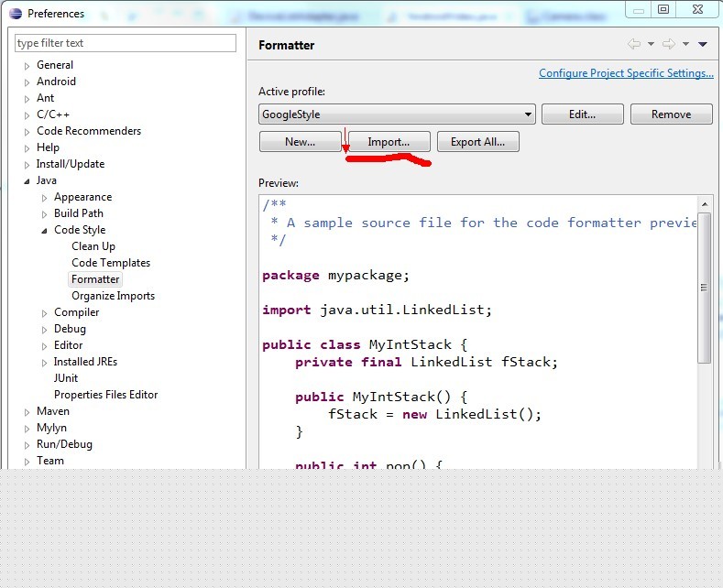Expand the Android tree node
Image resolution: width=723 pixels, height=588 pixels.
(x=27, y=82)
